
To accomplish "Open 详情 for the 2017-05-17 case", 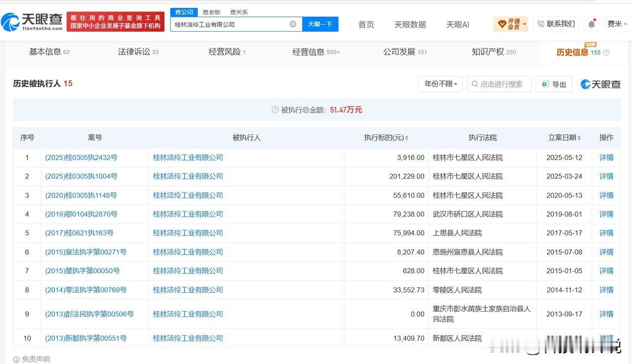I will [x=606, y=233].
